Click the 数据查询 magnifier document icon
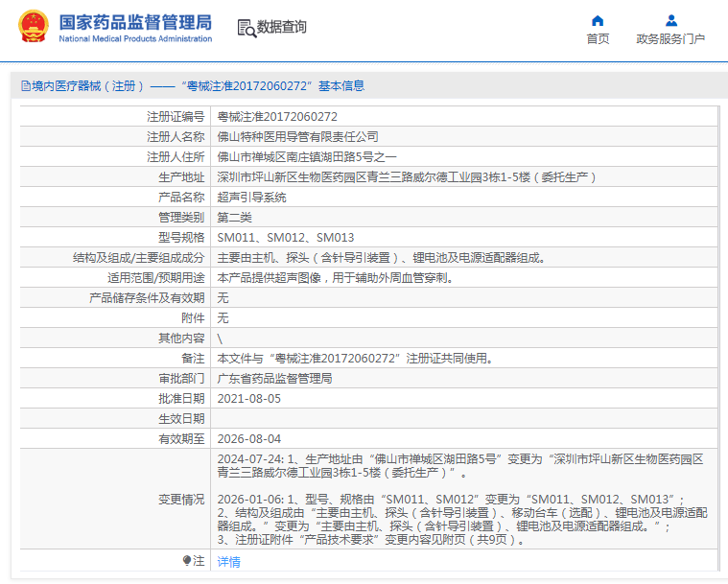This screenshot has width=728, height=584. pos(246,28)
